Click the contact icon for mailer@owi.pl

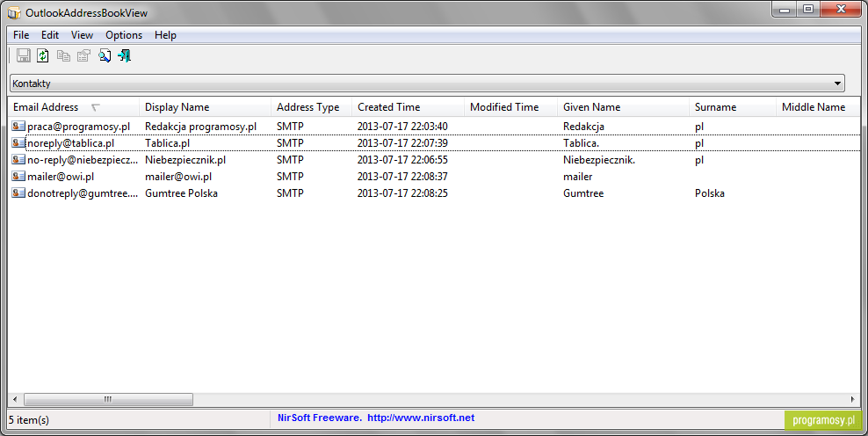[x=18, y=176]
